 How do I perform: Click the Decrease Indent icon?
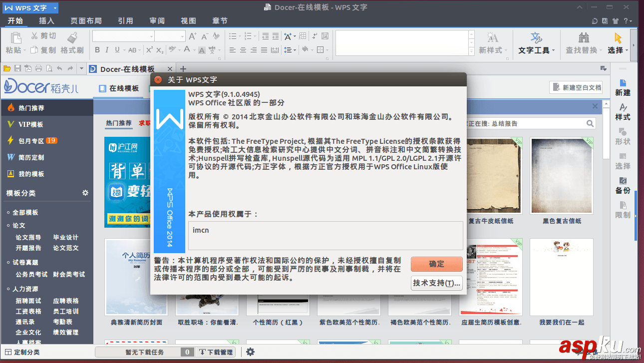tap(265, 36)
